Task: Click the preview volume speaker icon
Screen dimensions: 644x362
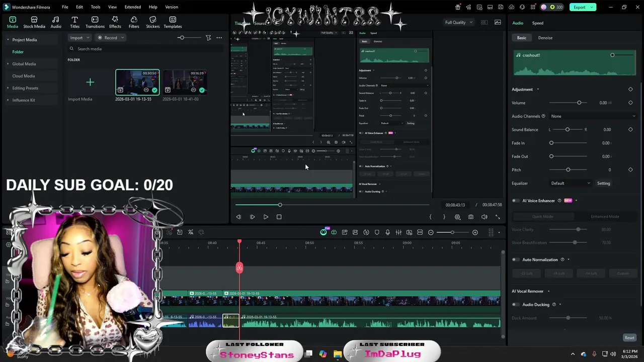Action: tap(484, 217)
